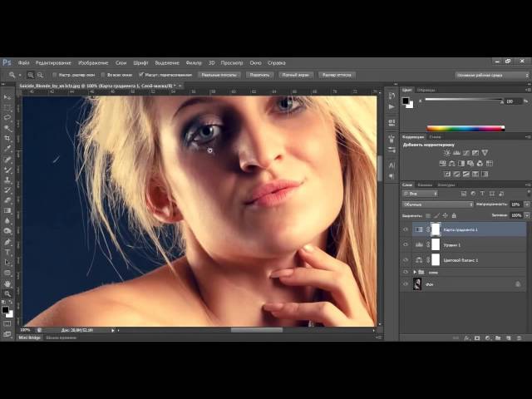Hide the Фон background layer
This screenshot has height=399, width=532.
(406, 284)
